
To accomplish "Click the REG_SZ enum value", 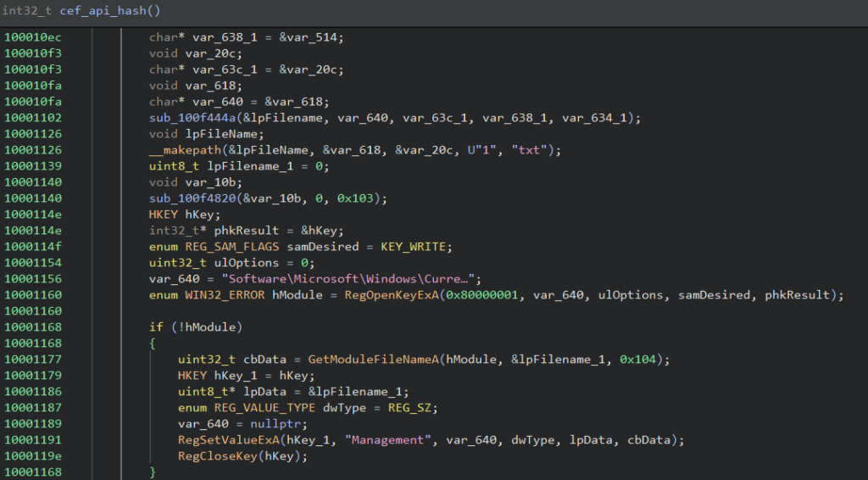I will coord(409,408).
